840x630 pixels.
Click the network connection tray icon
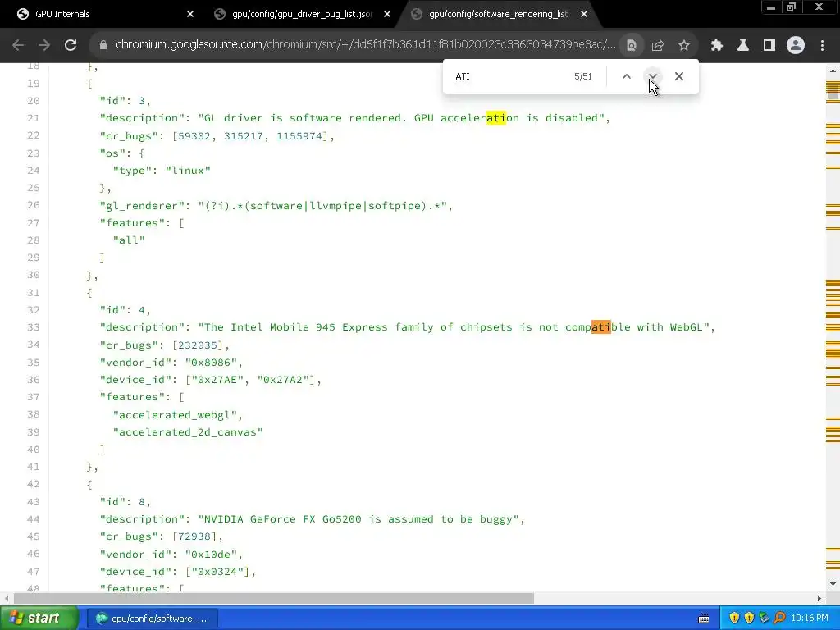pos(764,619)
